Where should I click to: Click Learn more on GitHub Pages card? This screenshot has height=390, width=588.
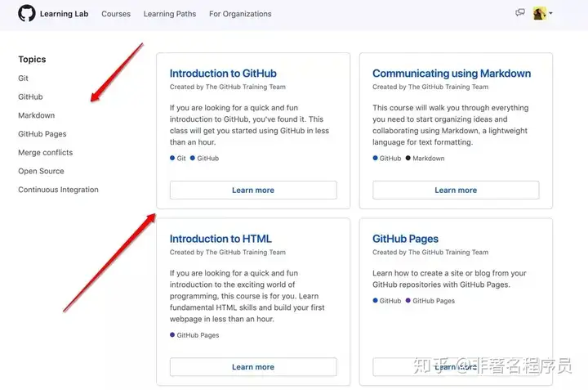pyautogui.click(x=456, y=367)
